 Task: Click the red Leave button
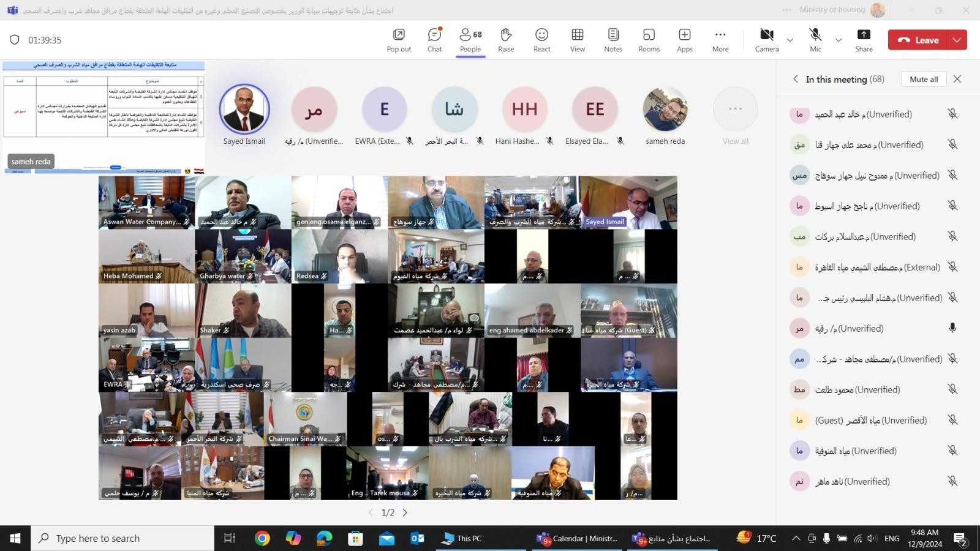918,40
